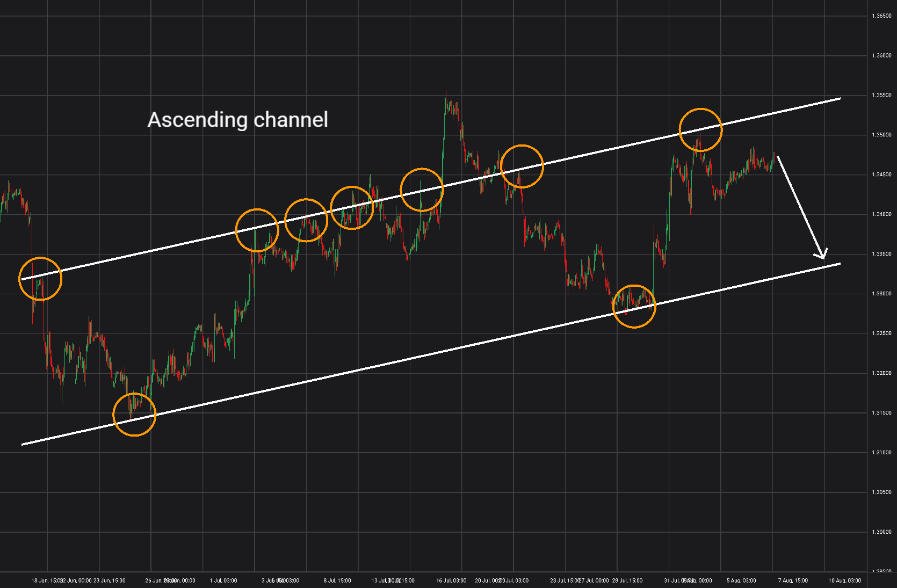Click the "23 Jun, 15:00" time label
Screen dimensions: 897x588
pyautogui.click(x=110, y=580)
